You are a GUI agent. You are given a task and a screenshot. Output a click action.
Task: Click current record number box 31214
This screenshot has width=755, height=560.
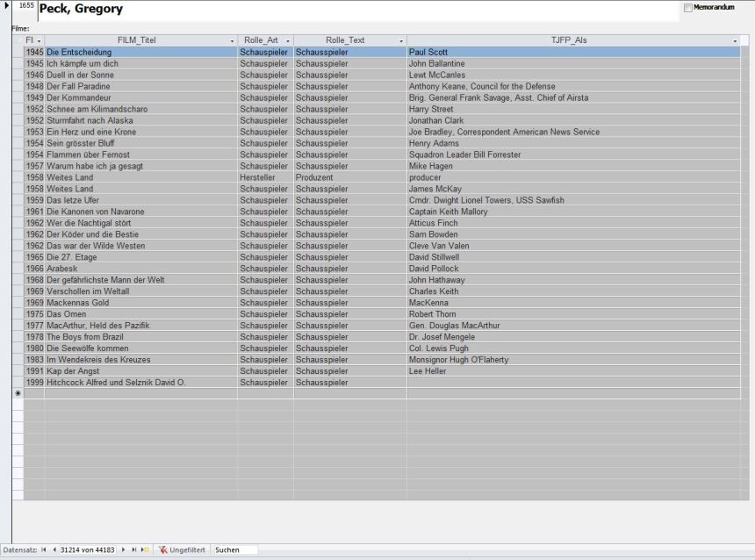click(x=87, y=550)
